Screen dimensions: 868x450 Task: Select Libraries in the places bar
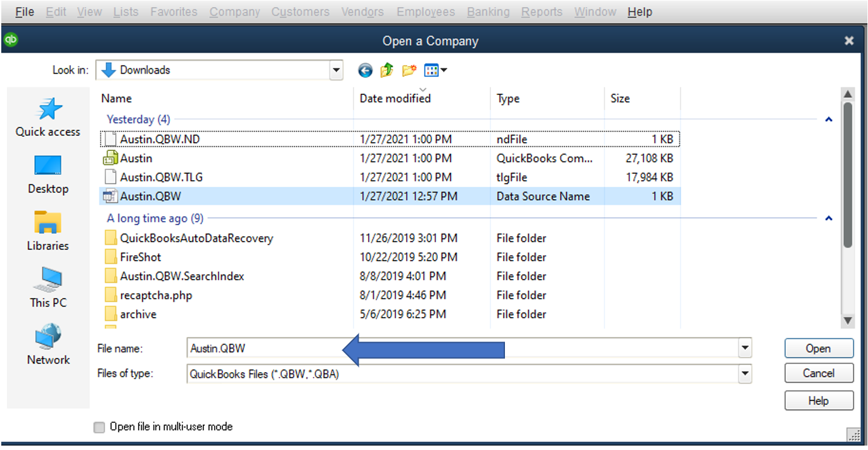point(48,231)
